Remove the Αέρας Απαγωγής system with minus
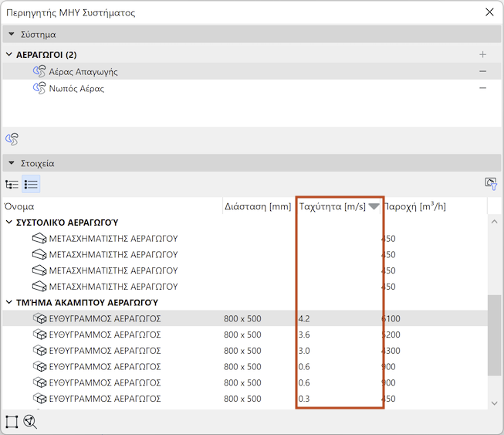Image resolution: width=504 pixels, height=435 pixels. 483,72
